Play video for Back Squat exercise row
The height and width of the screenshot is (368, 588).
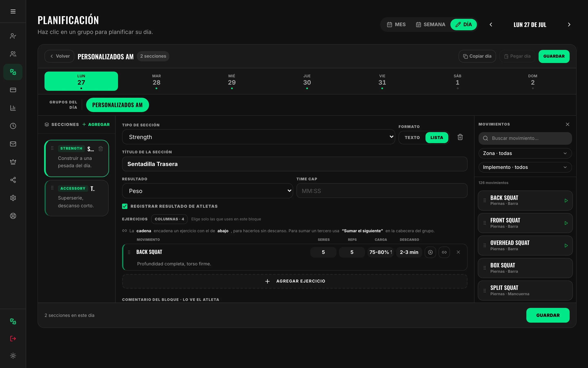coord(430,252)
